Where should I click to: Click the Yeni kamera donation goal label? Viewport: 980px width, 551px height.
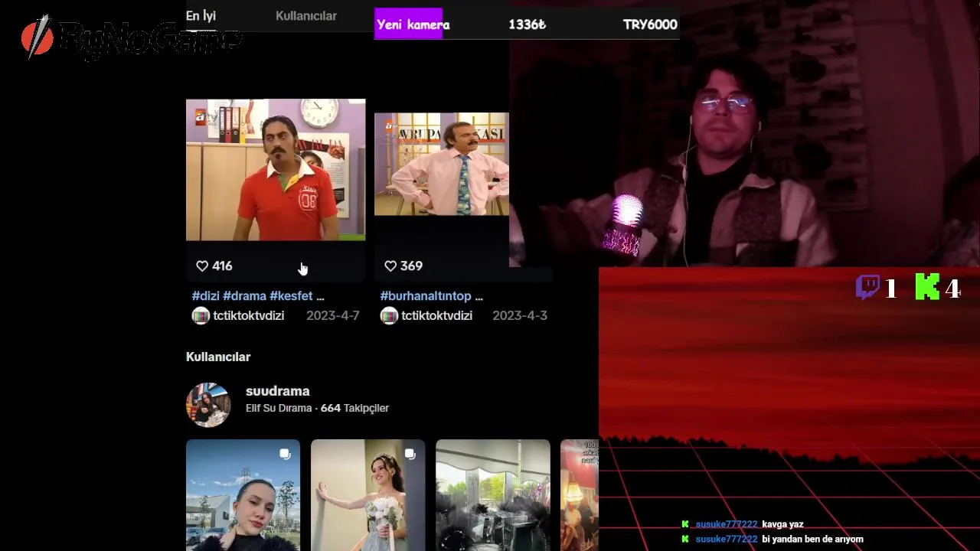click(x=413, y=24)
